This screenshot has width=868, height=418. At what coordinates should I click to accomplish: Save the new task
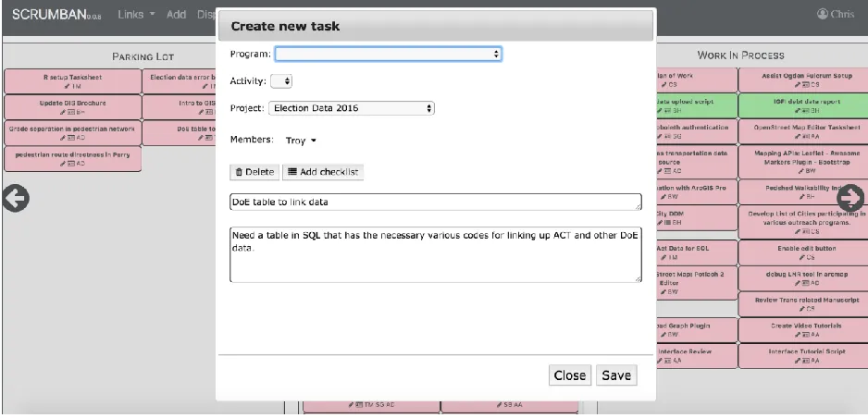coord(616,375)
